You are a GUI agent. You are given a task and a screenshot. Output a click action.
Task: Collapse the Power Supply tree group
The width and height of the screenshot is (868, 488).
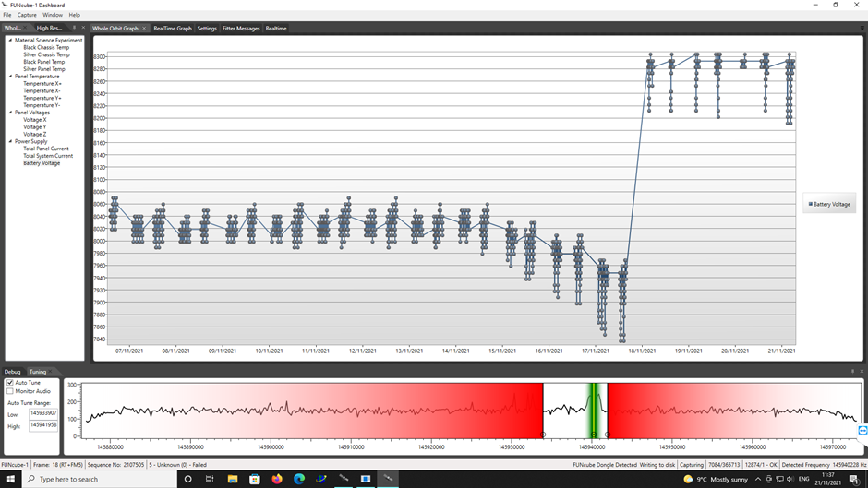click(x=10, y=142)
